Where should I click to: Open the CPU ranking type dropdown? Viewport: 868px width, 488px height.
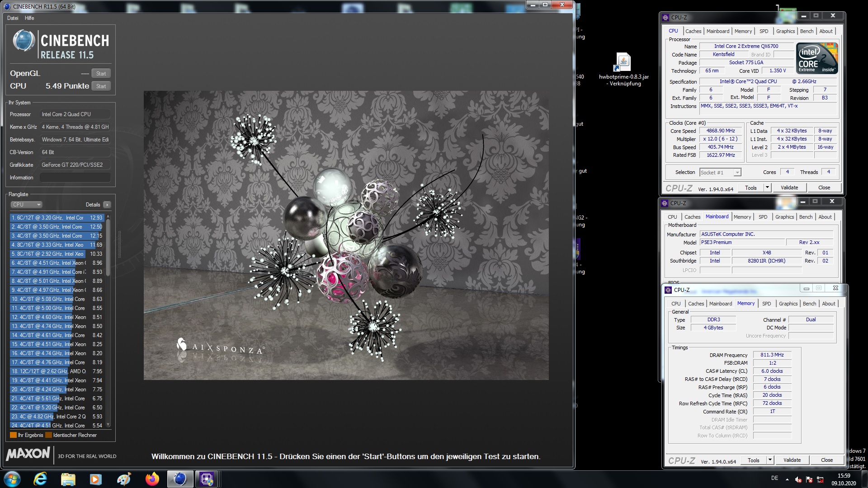[x=26, y=205]
